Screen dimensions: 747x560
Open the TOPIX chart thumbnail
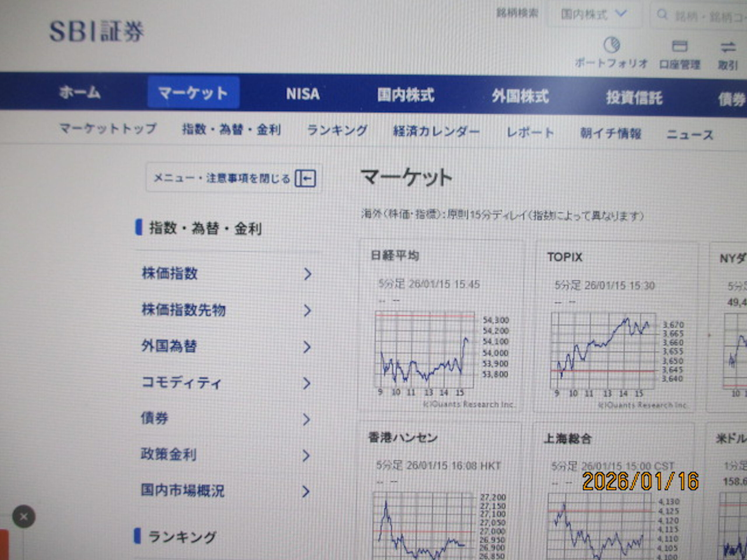(x=603, y=351)
